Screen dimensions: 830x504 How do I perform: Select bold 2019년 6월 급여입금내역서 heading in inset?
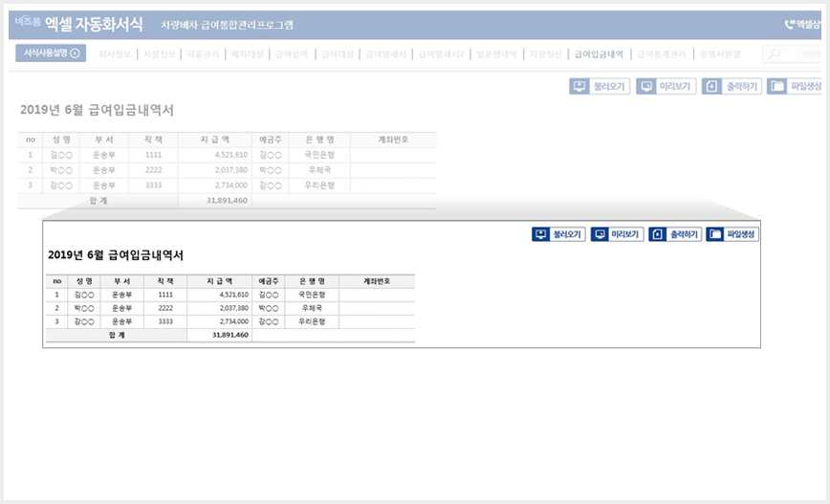tap(116, 254)
